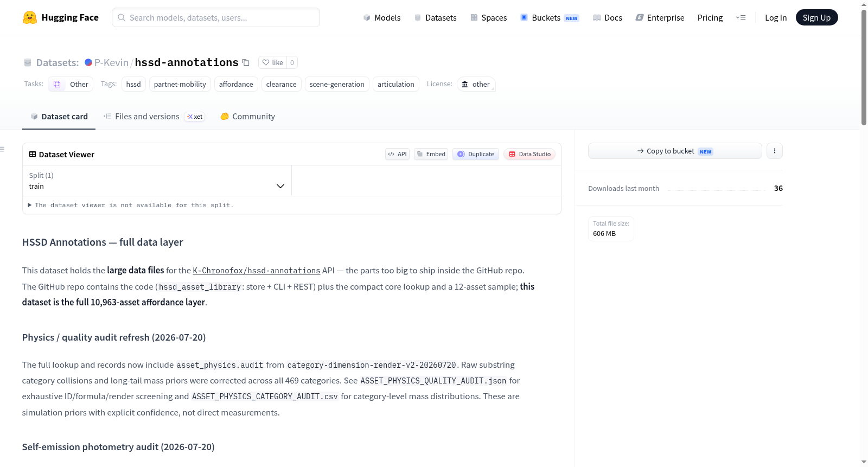This screenshot has height=467, width=868.
Task: Click the Embed icon
Action: pyautogui.click(x=420, y=154)
